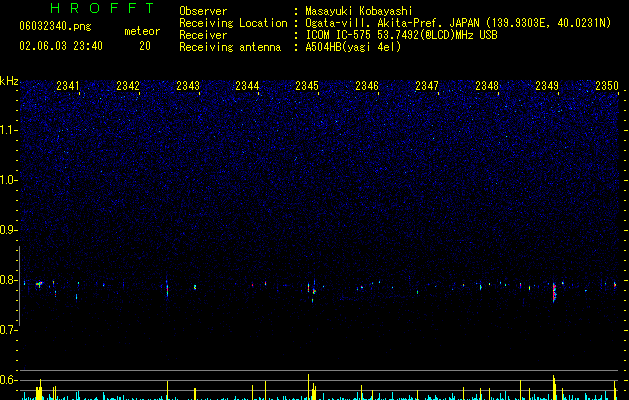Click the 2347 time marker
The height and width of the screenshot is (400, 629).
(x=427, y=86)
